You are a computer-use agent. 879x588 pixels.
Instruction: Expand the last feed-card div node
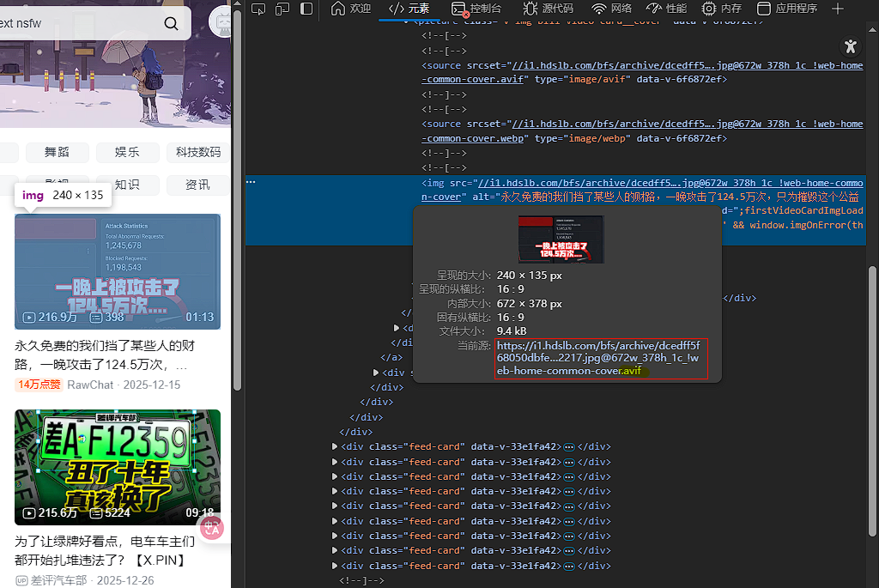pos(335,565)
